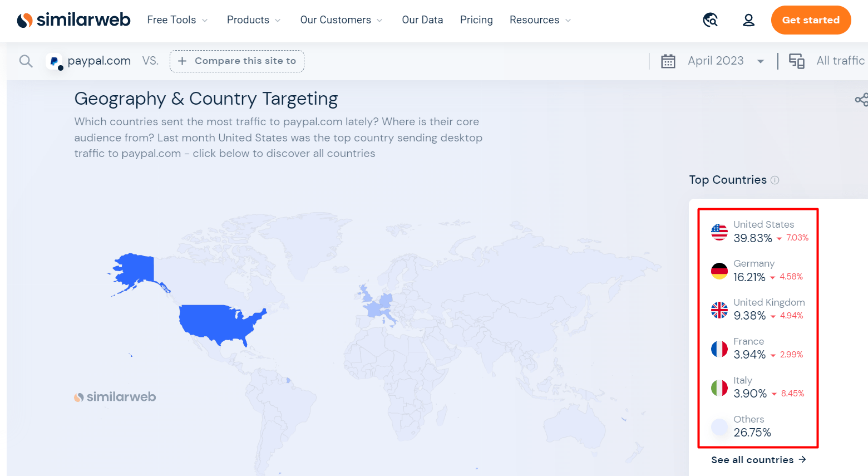The image size is (868, 476).
Task: Click the share icon beside the heading
Action: [861, 100]
